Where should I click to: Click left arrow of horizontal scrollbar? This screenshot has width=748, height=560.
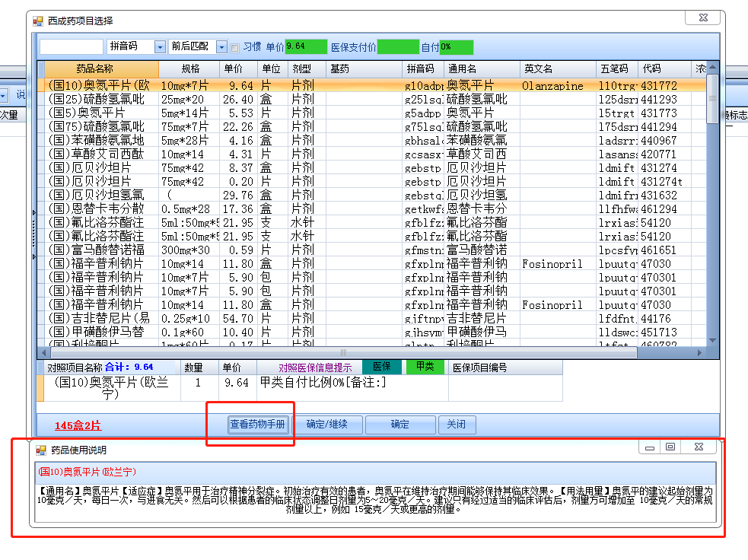pos(44,353)
